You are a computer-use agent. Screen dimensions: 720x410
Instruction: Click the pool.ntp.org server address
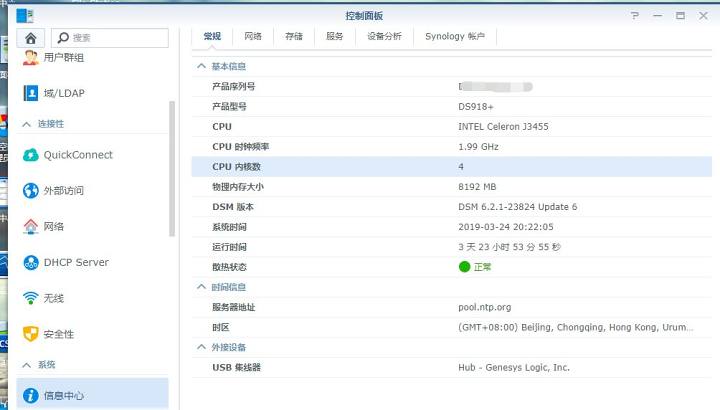(x=484, y=307)
